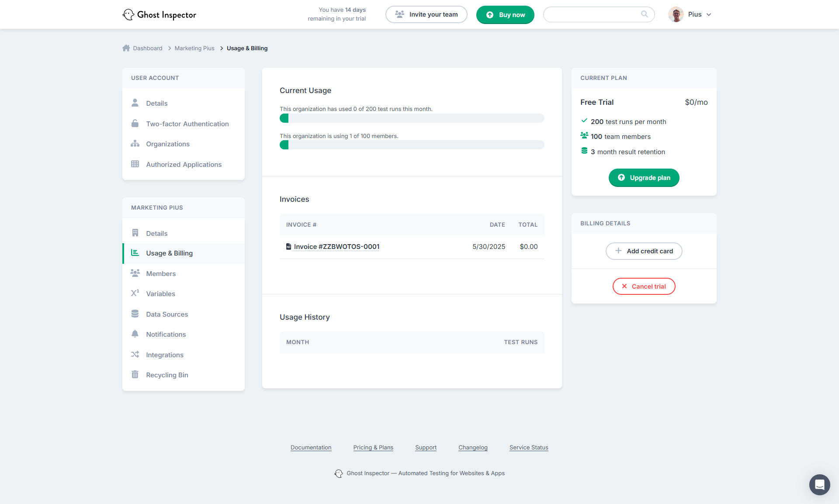Click the Integrations shuffle icon
839x504 pixels.
click(x=135, y=355)
